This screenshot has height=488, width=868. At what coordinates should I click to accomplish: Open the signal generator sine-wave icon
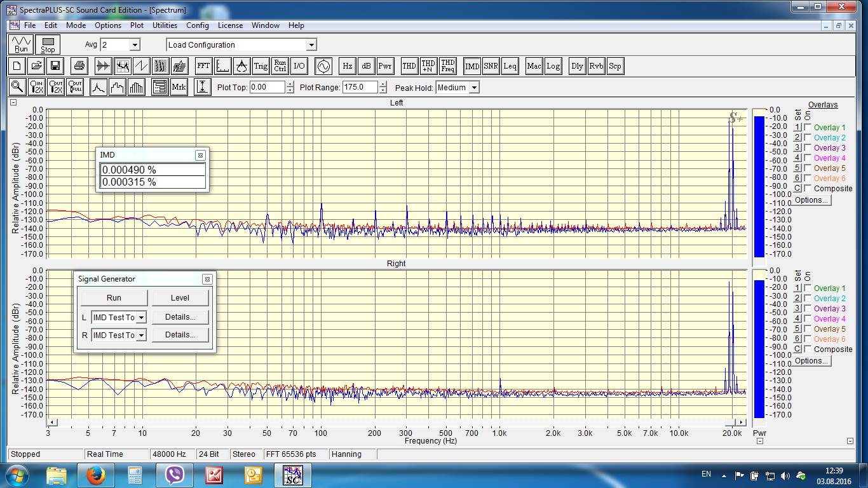(323, 66)
